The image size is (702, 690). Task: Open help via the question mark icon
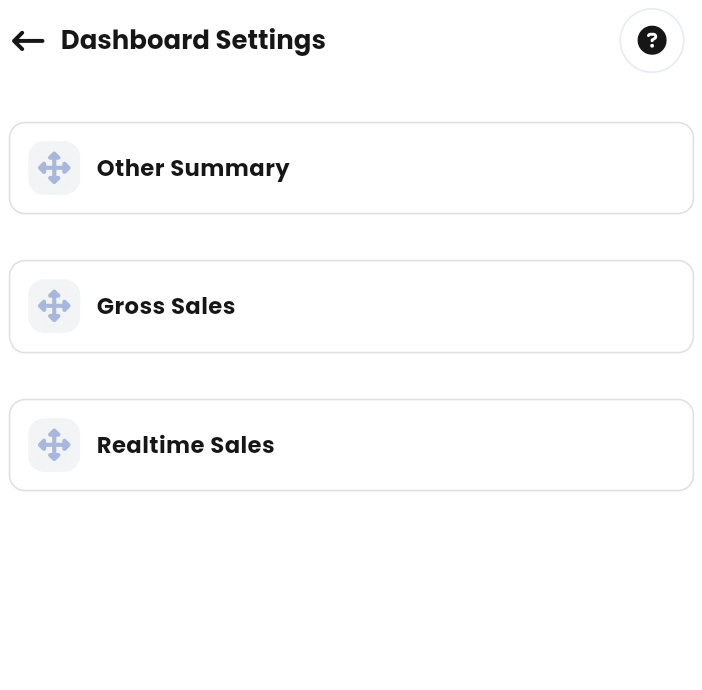click(652, 41)
